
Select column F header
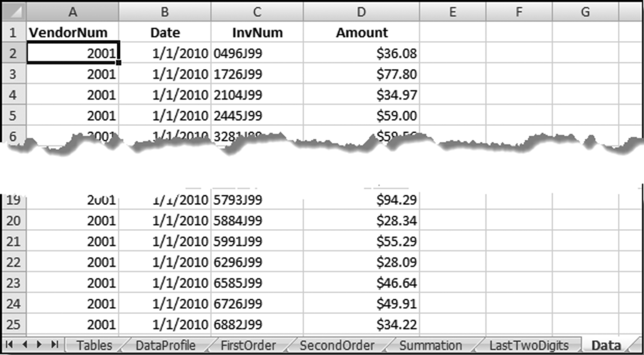click(519, 12)
